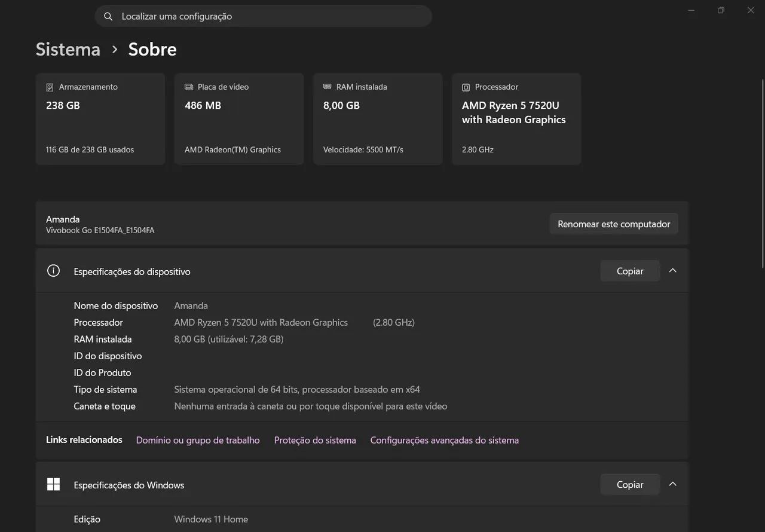Click the Tipo de sistema label
Screen dimensions: 765x532
point(106,389)
